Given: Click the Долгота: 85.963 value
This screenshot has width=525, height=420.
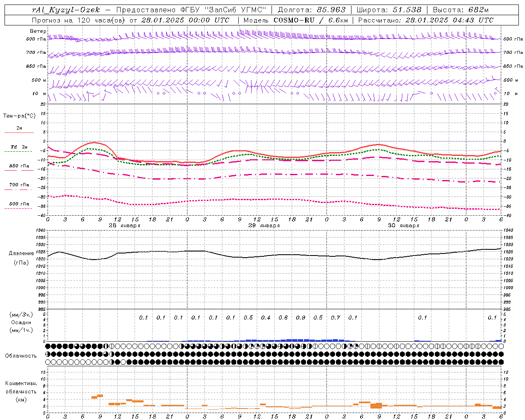Looking at the screenshot, I should [312, 10].
